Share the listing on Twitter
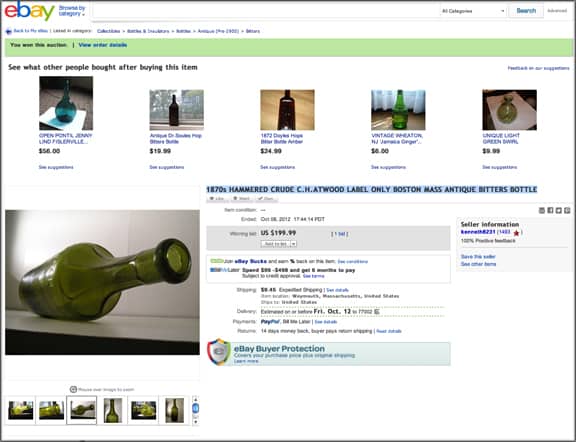576x442 pixels. pyautogui.click(x=558, y=210)
